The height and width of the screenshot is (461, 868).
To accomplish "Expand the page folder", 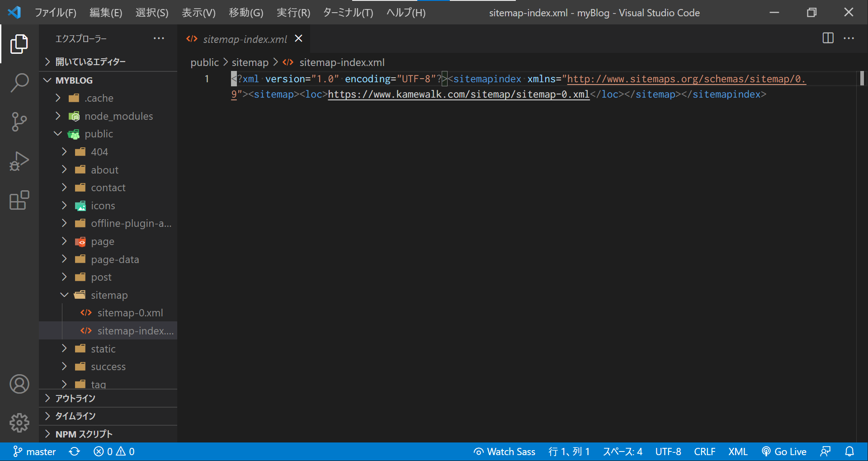I will click(108, 241).
